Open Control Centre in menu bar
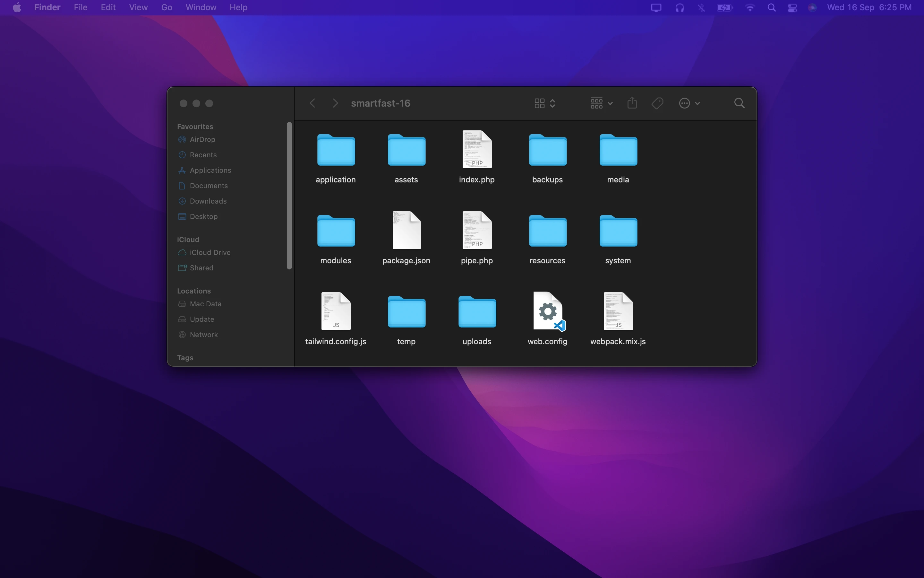The image size is (924, 578). coord(792,8)
